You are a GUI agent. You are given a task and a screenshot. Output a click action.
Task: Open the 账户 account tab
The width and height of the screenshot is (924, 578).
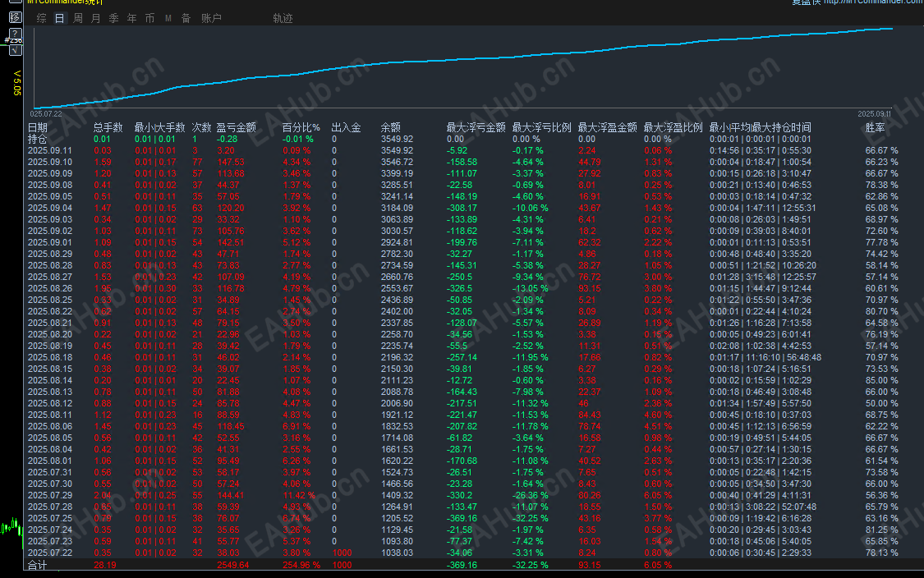[x=212, y=18]
